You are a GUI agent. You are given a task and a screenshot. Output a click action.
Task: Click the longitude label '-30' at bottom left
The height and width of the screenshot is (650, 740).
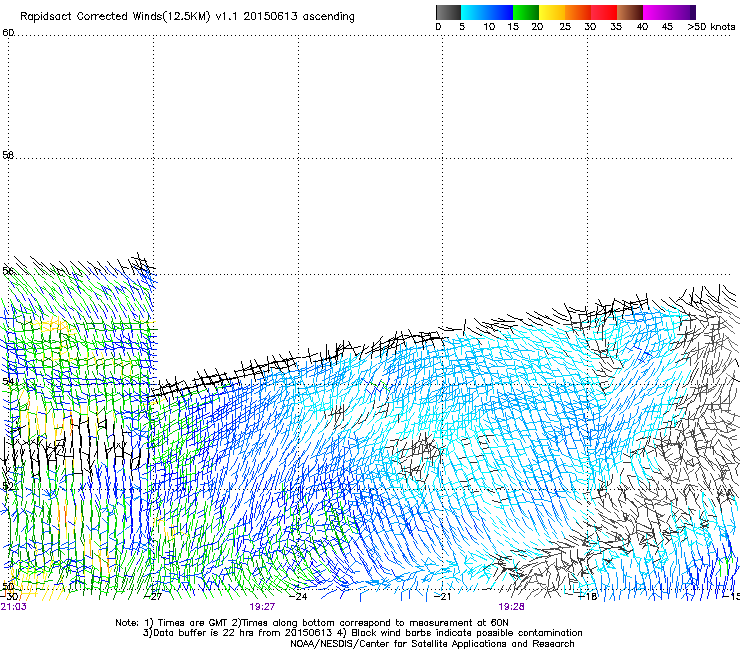[x=9, y=597]
